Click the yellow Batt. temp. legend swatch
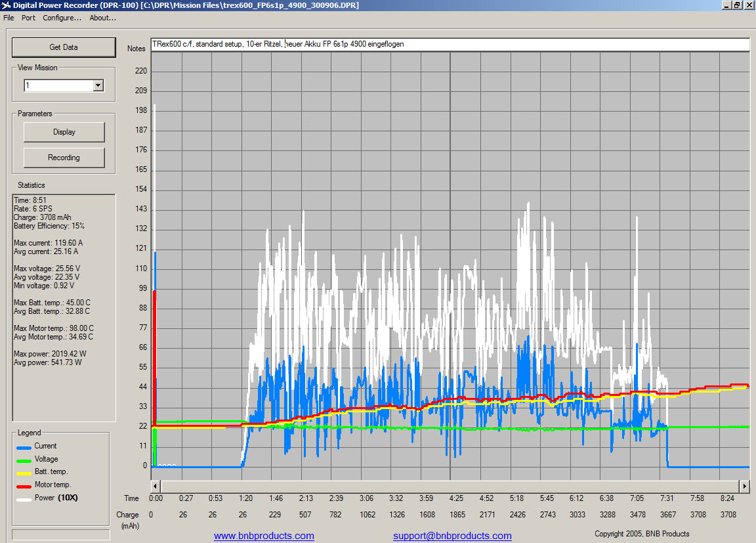Image resolution: width=756 pixels, height=543 pixels. tap(24, 473)
